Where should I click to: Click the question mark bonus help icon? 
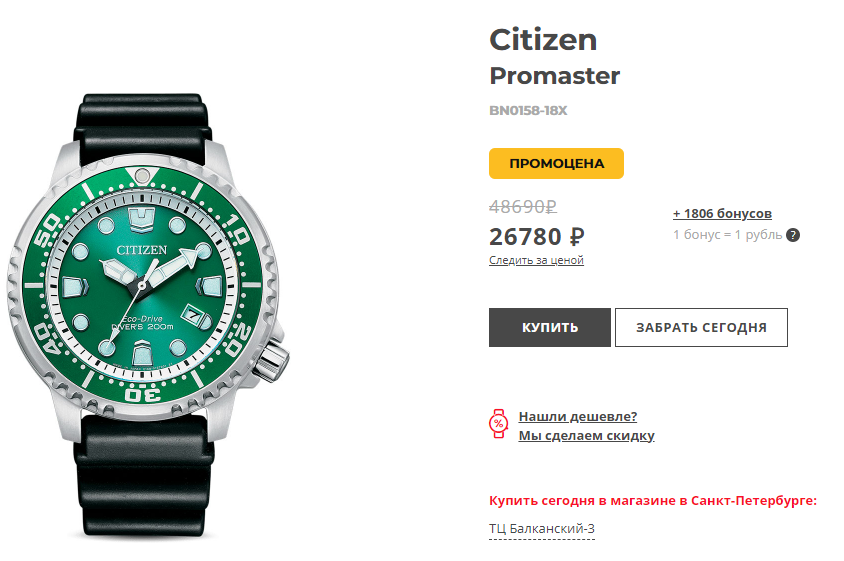click(793, 236)
